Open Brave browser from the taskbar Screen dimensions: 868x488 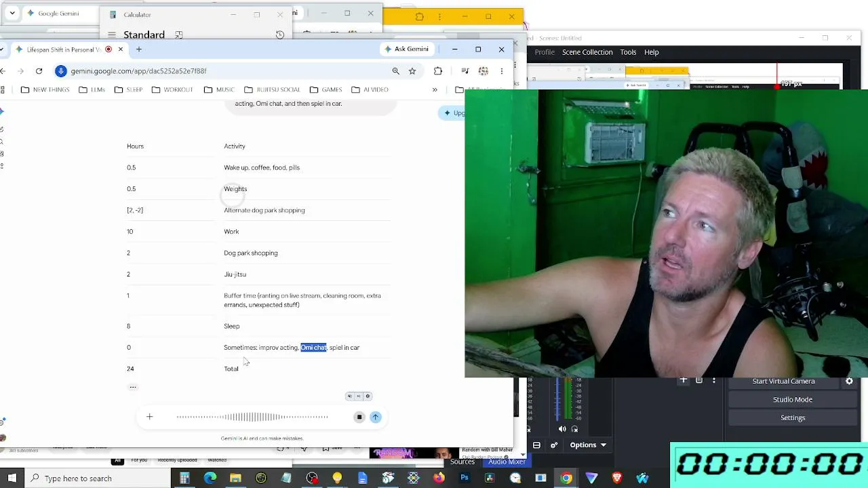point(617,478)
